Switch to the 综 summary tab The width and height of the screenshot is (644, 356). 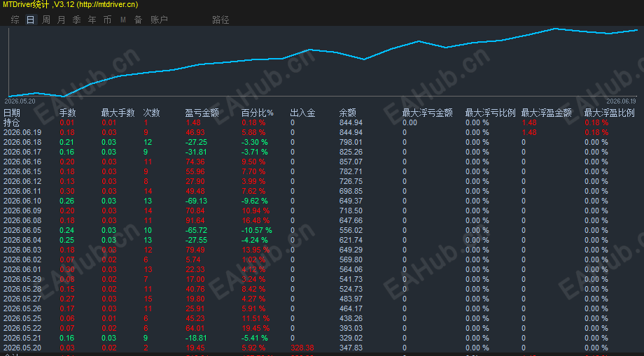click(15, 20)
